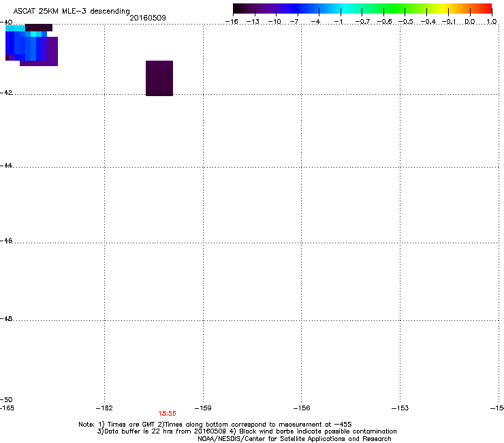Click the -156 longitude axis label

(302, 408)
